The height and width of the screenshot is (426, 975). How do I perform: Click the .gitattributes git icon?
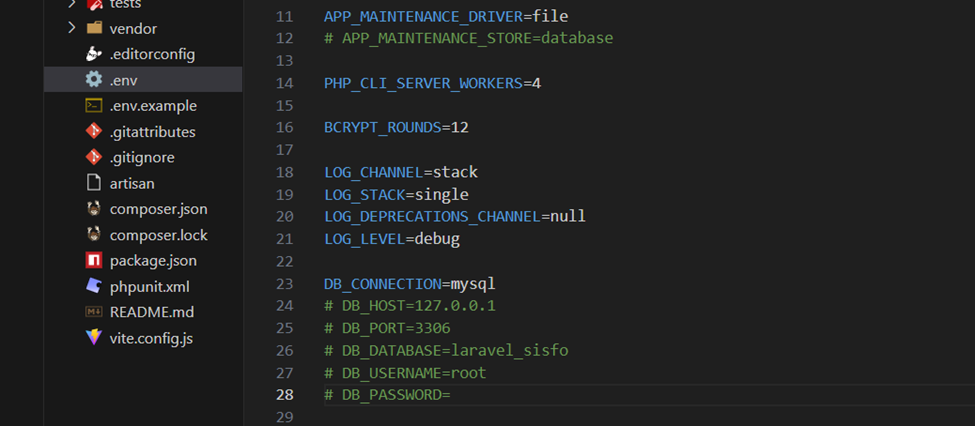(x=94, y=132)
